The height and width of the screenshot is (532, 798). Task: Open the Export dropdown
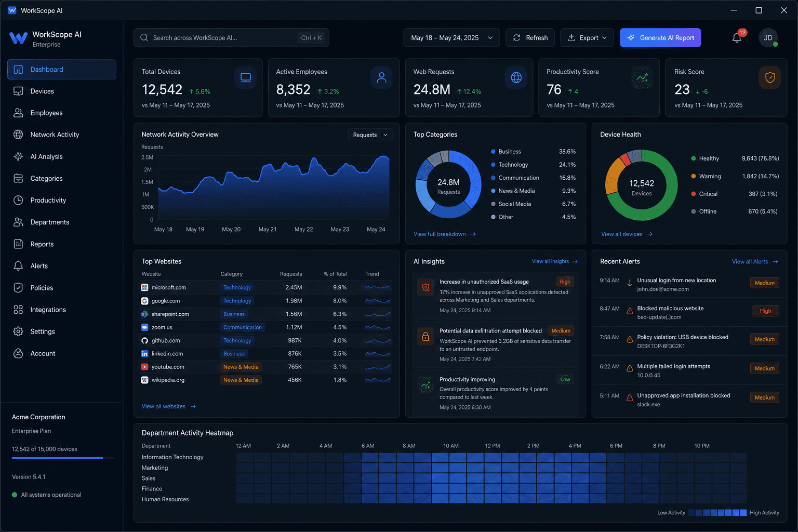(587, 38)
